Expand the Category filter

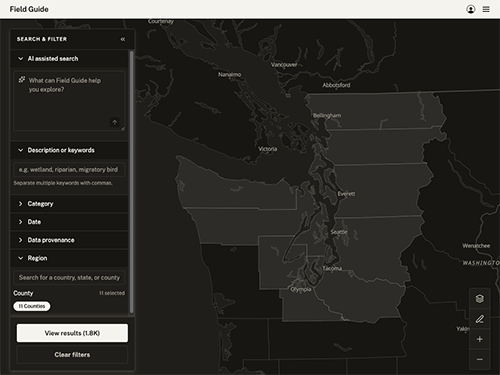(x=69, y=204)
